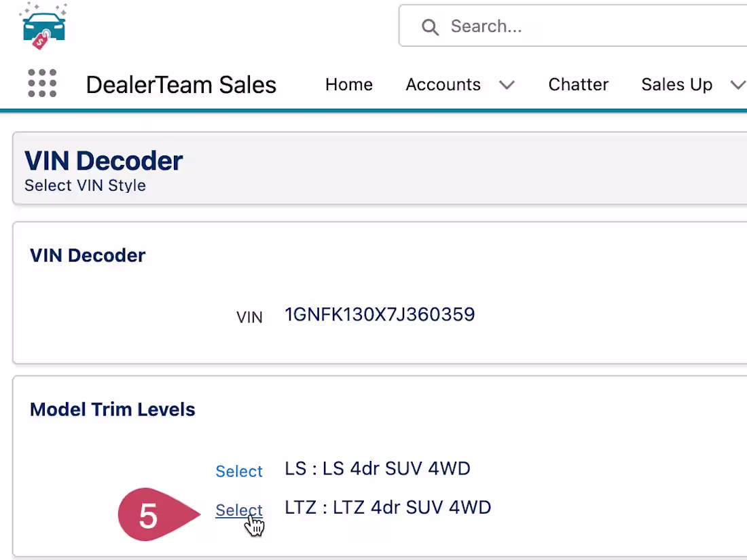Open the App Launcher dots grid
The width and height of the screenshot is (747, 560).
click(x=42, y=83)
